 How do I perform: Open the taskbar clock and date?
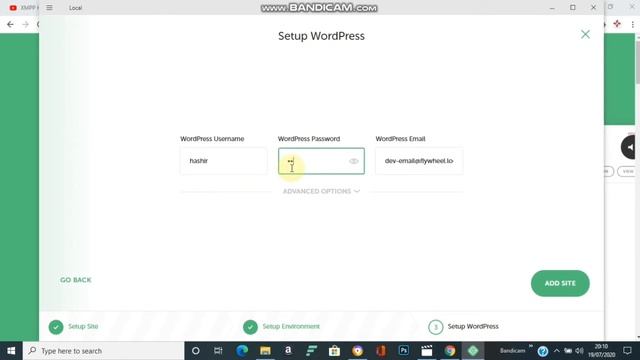601,351
